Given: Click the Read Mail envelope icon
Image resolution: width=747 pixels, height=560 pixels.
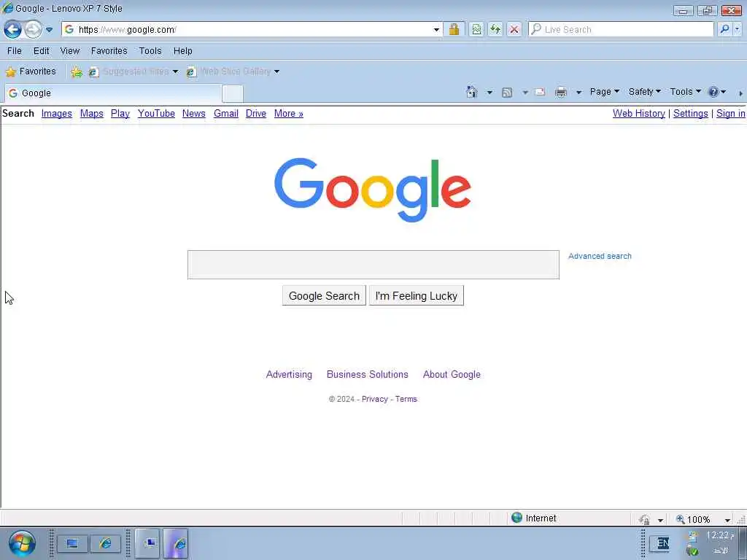Looking at the screenshot, I should click(x=540, y=92).
